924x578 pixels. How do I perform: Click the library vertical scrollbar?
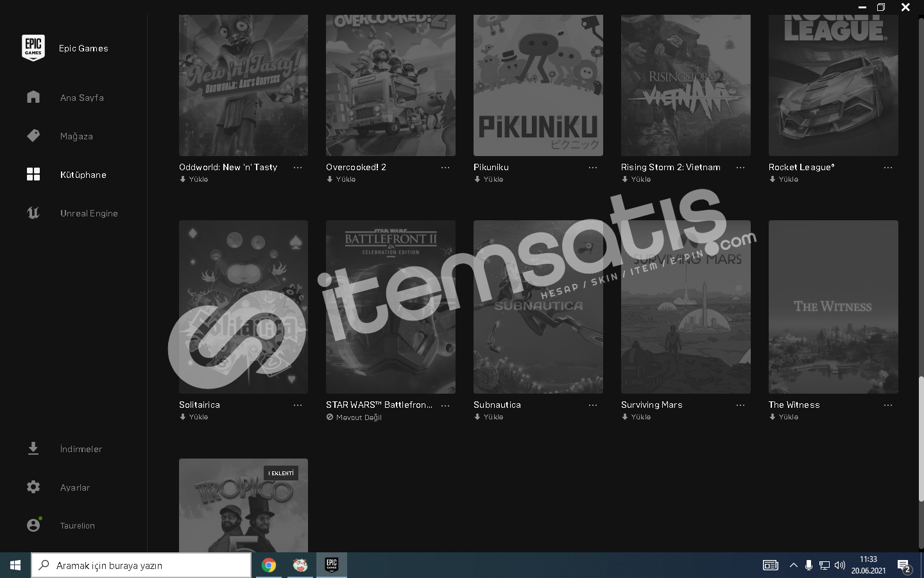pos(921,439)
